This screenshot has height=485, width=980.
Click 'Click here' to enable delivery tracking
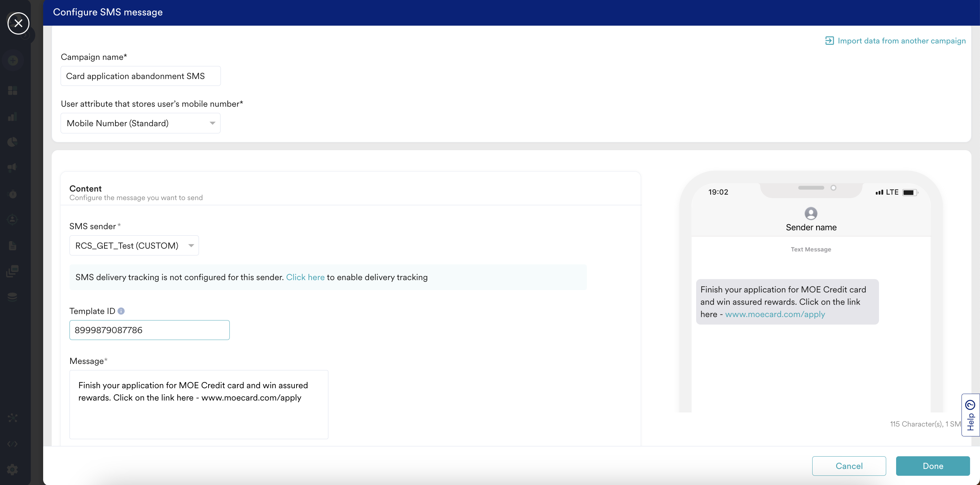click(x=305, y=277)
